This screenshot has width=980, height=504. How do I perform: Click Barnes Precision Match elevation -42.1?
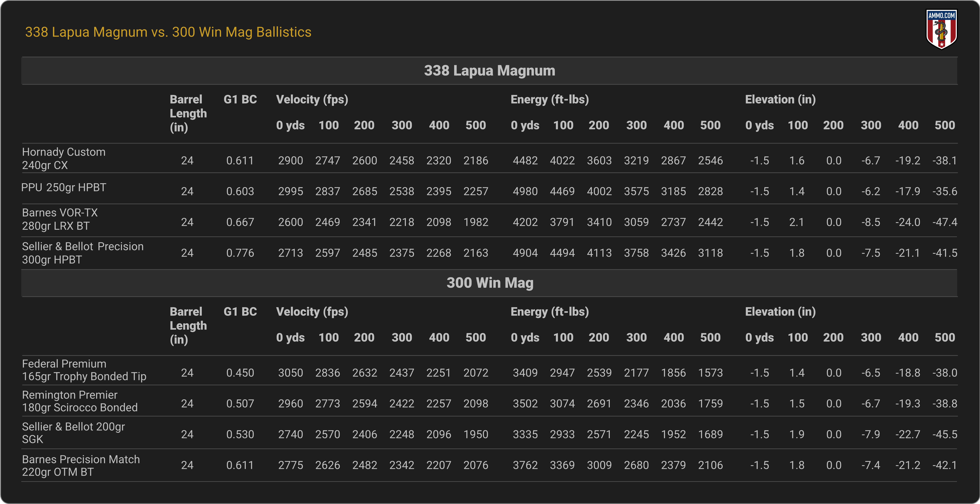945,465
